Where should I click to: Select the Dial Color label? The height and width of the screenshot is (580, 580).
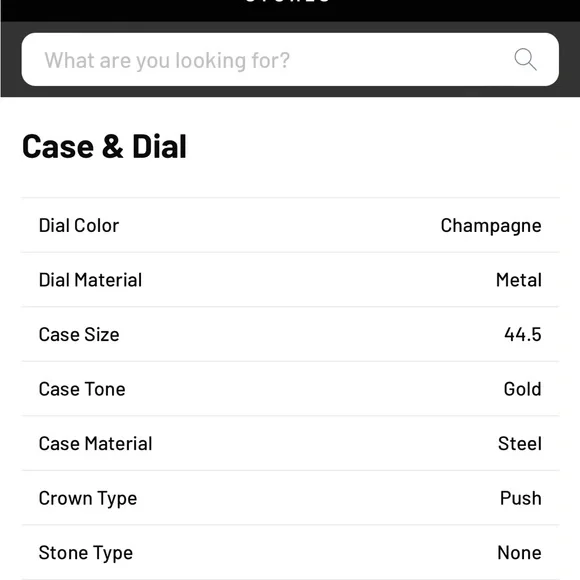click(79, 225)
